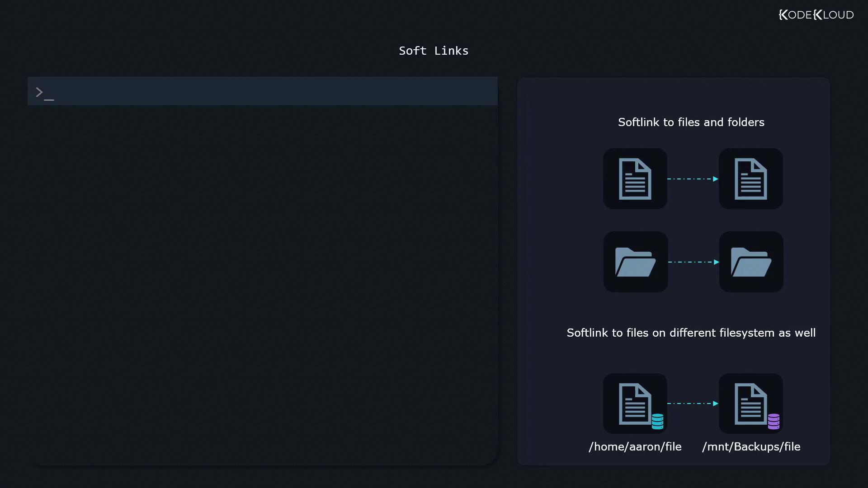Click the dashed arrow between the filesystem files

[x=693, y=404]
